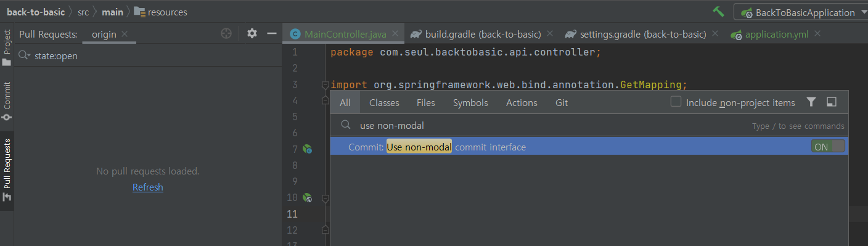
Task: Click the gutter icon on line 10
Action: point(307,198)
